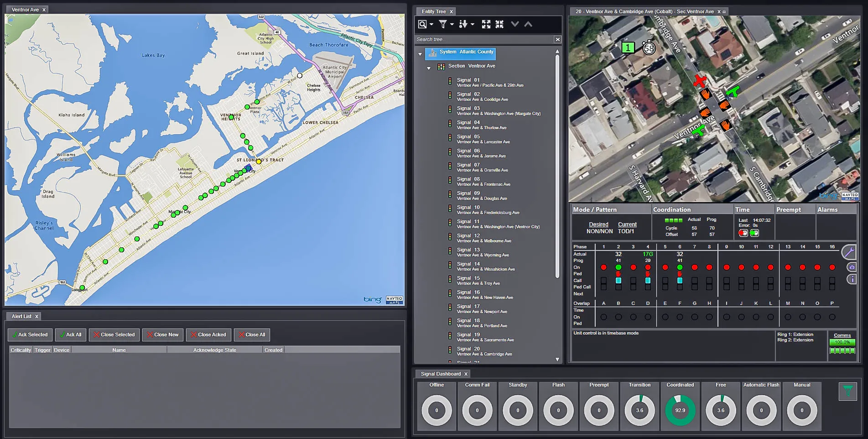This screenshot has width=868, height=439.
Task: Toggle the Call box for phase 2
Action: [x=619, y=281]
